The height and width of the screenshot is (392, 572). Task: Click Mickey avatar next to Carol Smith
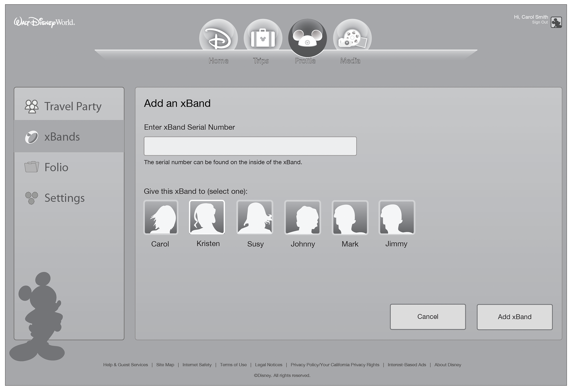(x=556, y=22)
